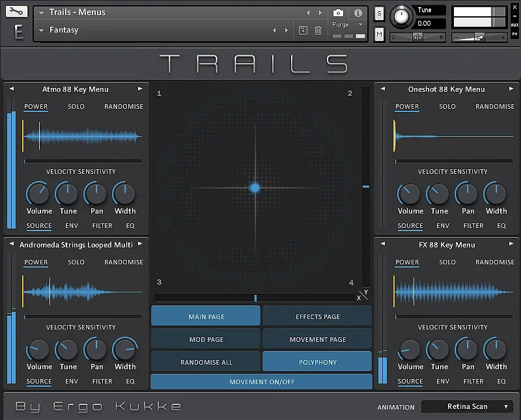Select previous source for Atmo 88 Key Menu

(x=12, y=89)
